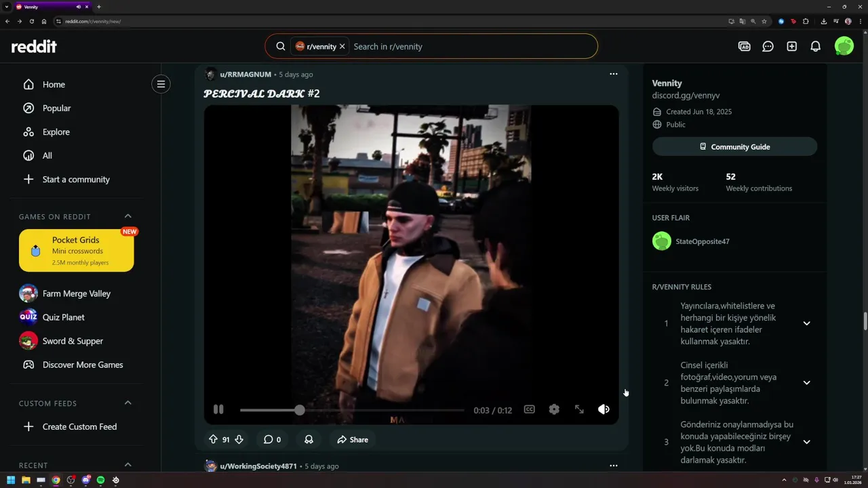This screenshot has height=488, width=868.
Task: Expand r/vennity rule 3
Action: point(806,442)
